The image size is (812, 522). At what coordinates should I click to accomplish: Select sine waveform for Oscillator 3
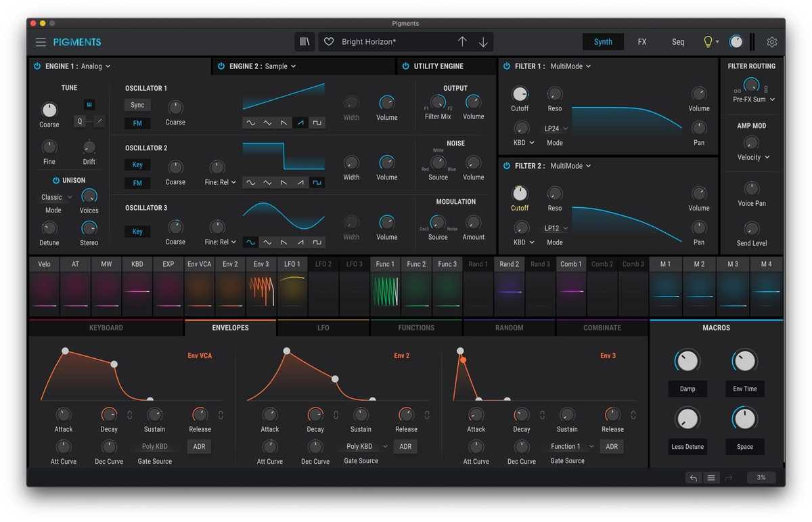click(251, 242)
